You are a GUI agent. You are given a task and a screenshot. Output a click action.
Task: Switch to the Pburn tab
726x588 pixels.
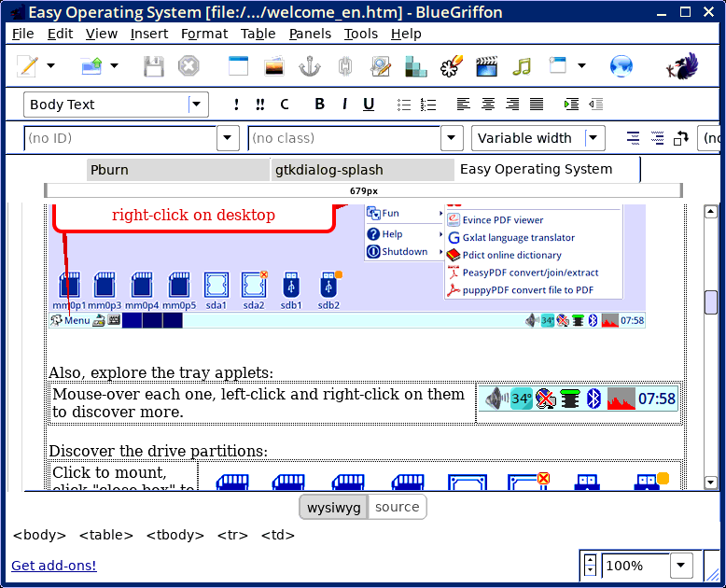point(178,170)
